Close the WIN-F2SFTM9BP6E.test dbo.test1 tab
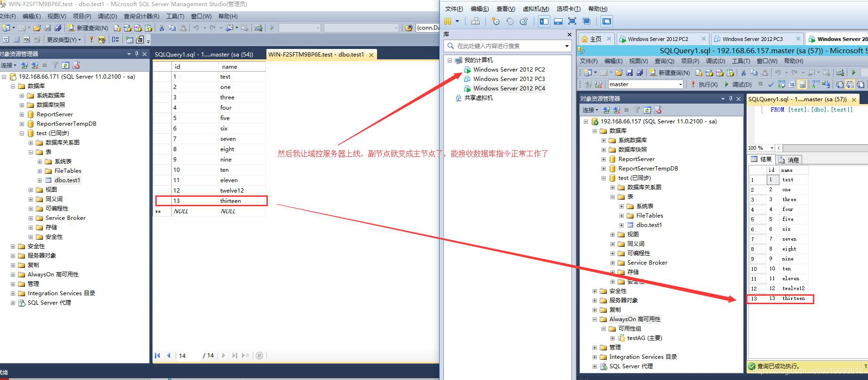This screenshot has height=380, width=868. click(x=371, y=55)
